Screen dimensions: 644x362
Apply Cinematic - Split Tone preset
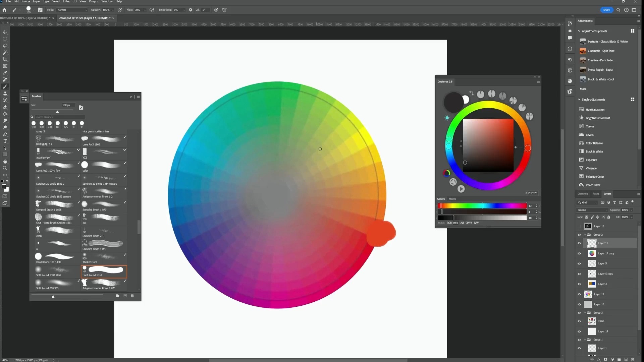[x=601, y=51]
